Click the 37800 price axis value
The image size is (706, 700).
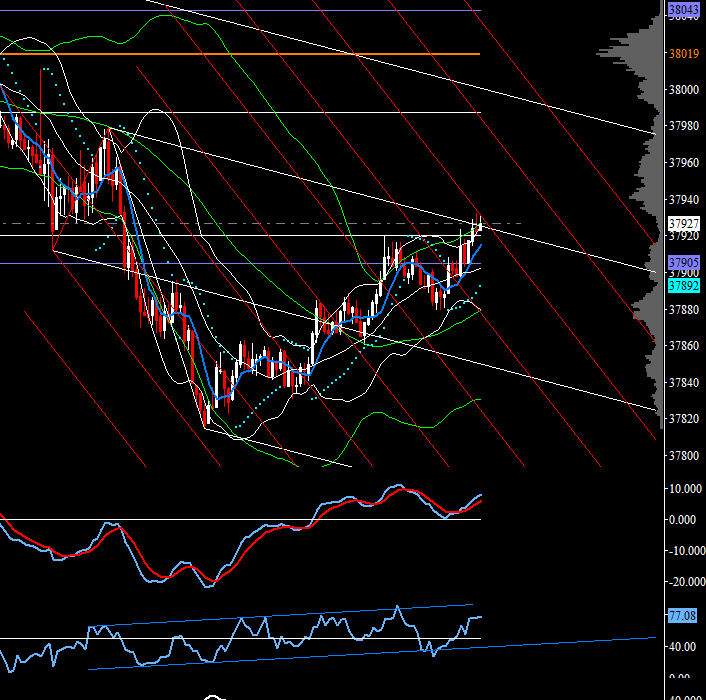684,456
